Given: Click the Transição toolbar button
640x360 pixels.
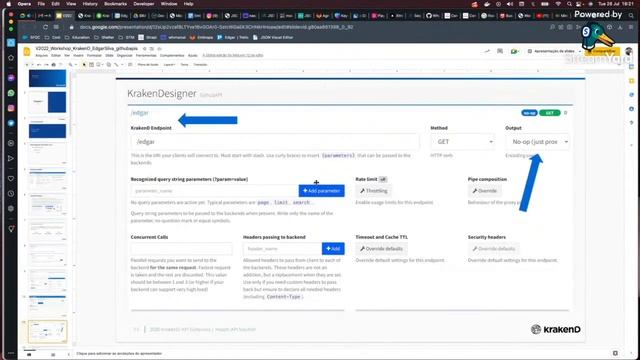Looking at the screenshot, I should (200, 64).
